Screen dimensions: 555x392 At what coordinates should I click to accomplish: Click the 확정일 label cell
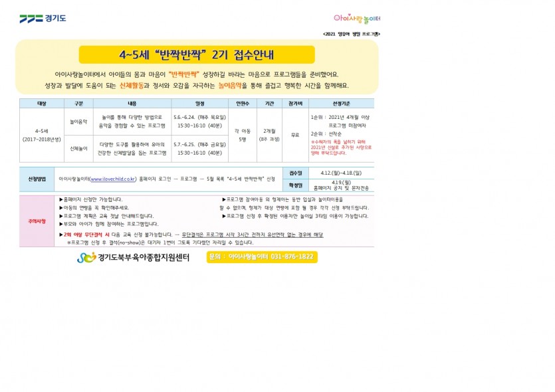tap(296, 185)
